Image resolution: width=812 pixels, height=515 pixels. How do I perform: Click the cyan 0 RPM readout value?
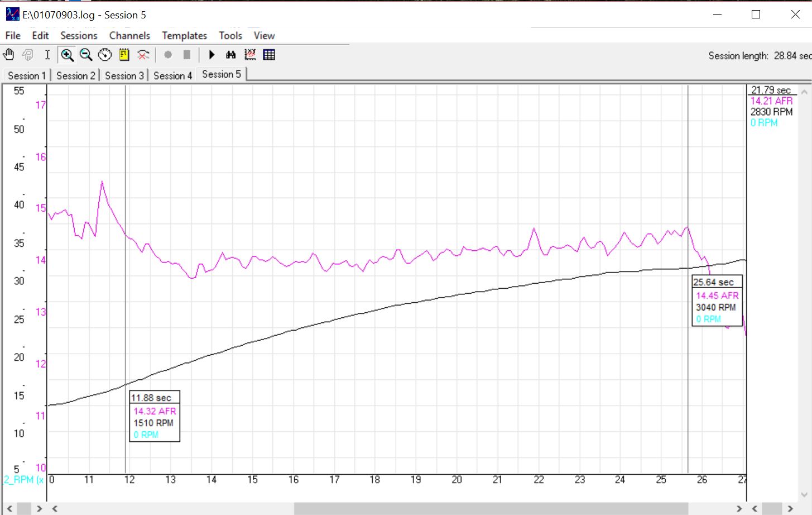tap(764, 123)
